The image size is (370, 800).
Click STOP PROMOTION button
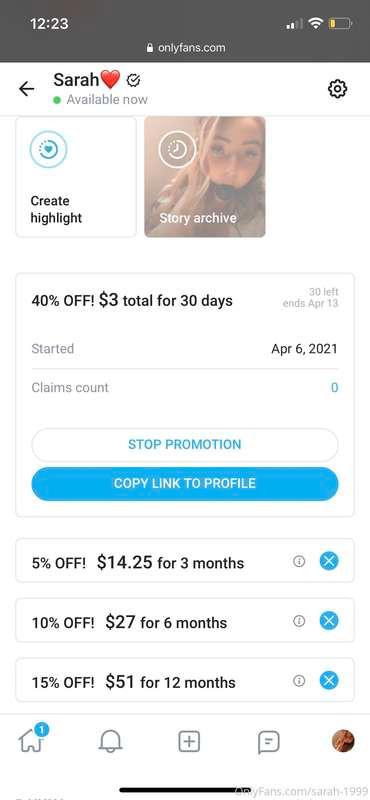(185, 444)
